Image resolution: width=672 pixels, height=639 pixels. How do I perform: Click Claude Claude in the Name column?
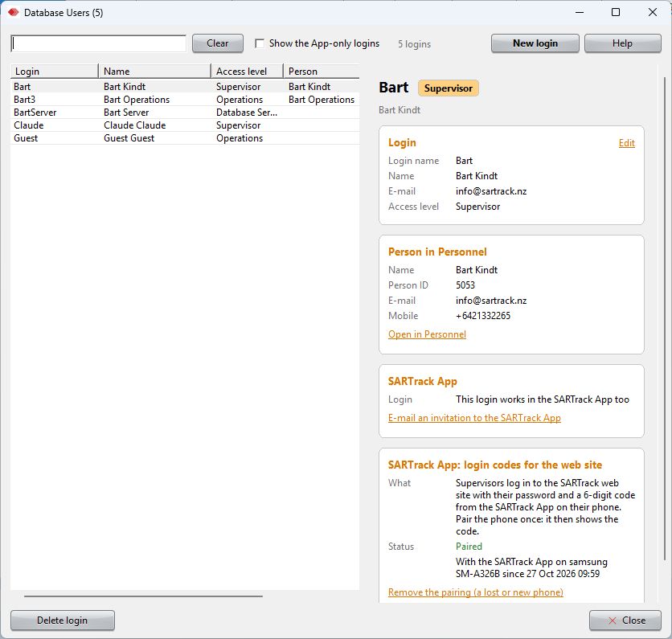click(x=134, y=125)
